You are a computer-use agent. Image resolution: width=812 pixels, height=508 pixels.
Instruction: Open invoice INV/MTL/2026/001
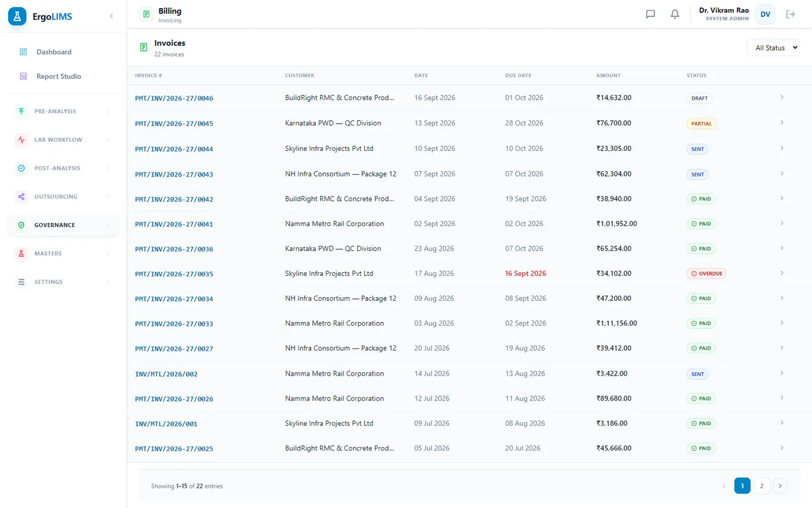(166, 424)
